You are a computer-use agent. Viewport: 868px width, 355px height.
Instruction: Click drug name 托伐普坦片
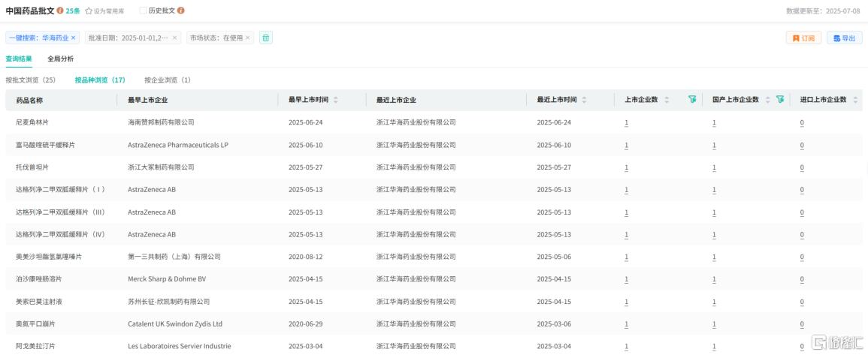tap(32, 167)
